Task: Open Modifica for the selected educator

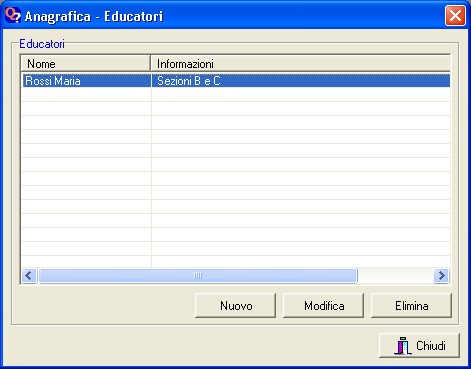Action: pos(323,305)
